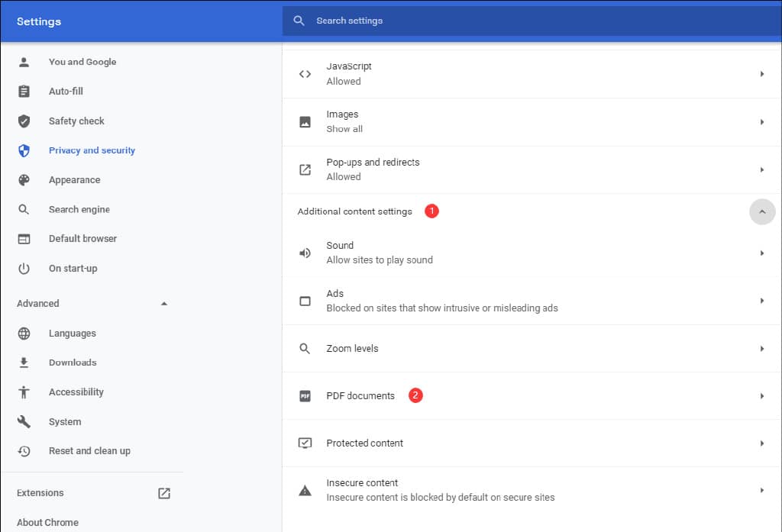Click the Safety check shield icon
Viewport: 782px width, 532px height.
[x=24, y=121]
